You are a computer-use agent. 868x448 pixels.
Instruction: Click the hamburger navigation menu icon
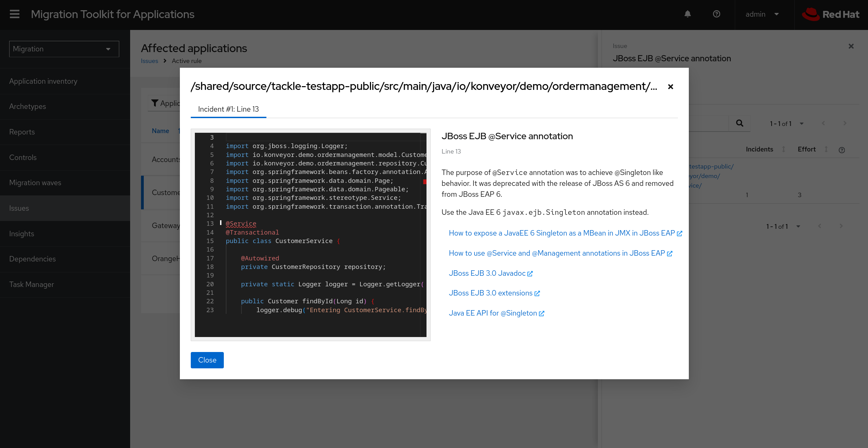(14, 14)
